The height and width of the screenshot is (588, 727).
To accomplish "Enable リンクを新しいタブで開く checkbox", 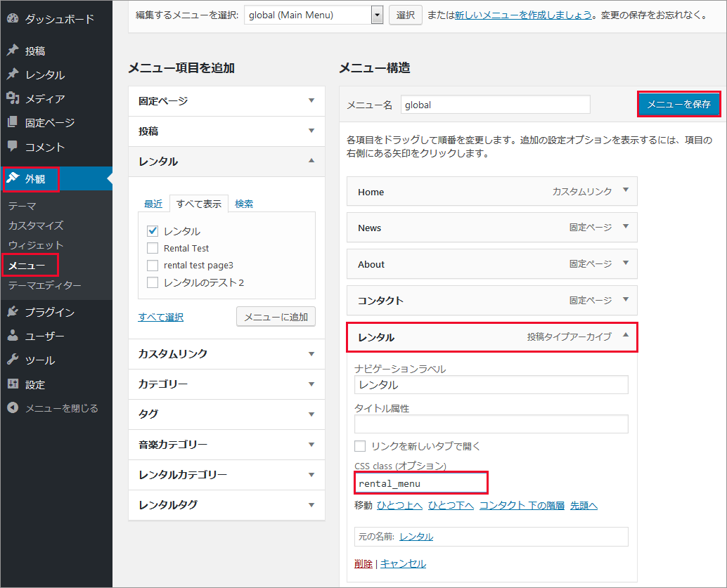I will pyautogui.click(x=360, y=446).
